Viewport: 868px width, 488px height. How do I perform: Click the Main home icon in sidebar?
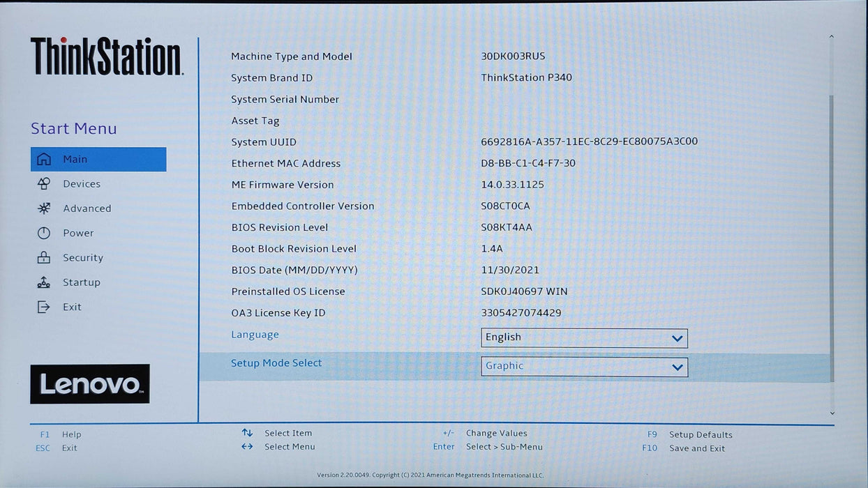point(44,160)
